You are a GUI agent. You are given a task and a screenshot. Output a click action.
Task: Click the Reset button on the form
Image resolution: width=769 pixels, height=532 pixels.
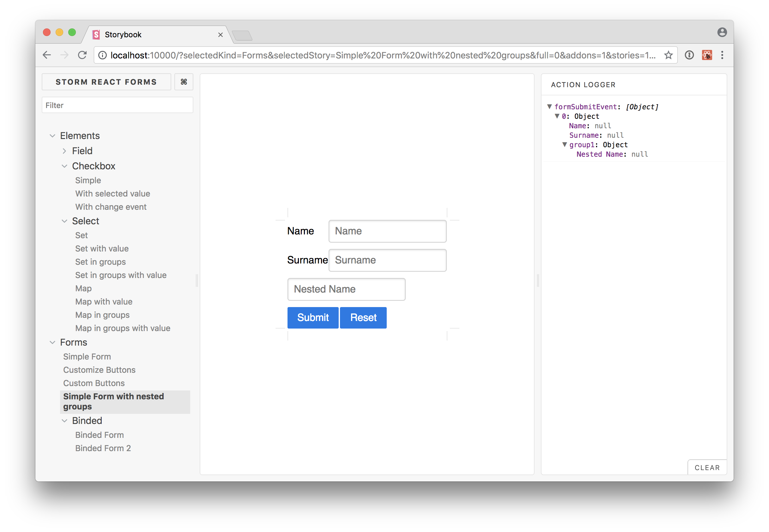[x=363, y=317]
